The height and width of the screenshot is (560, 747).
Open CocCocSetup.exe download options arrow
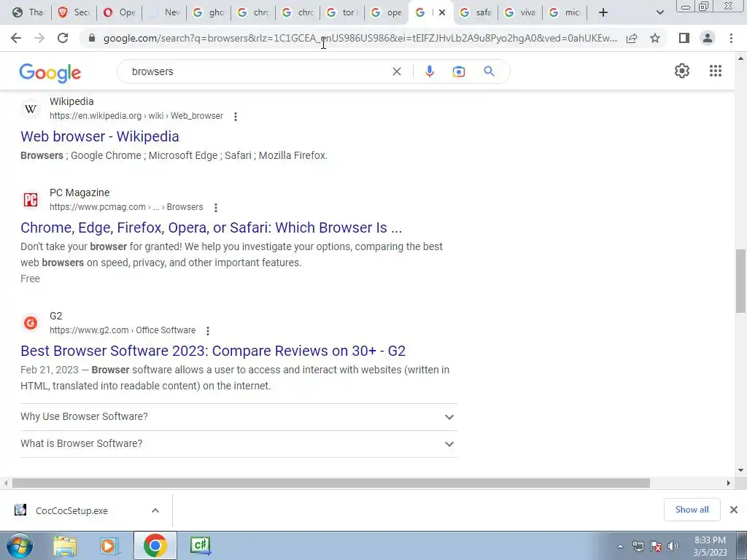155,510
